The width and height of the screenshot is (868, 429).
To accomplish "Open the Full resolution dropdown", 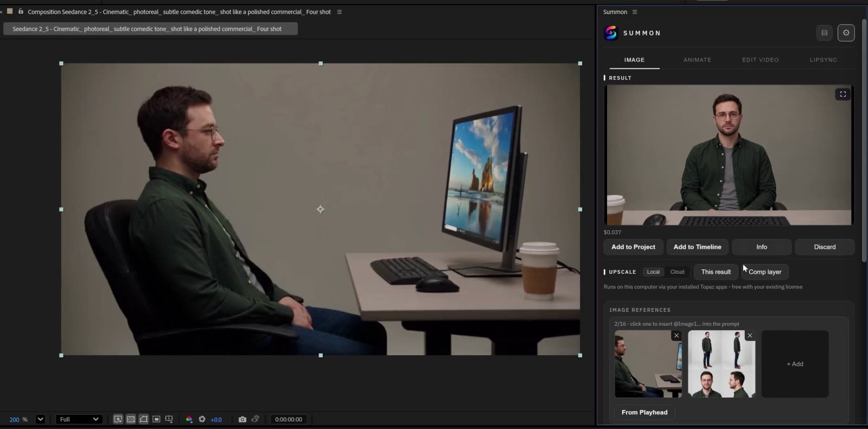I will [x=79, y=419].
